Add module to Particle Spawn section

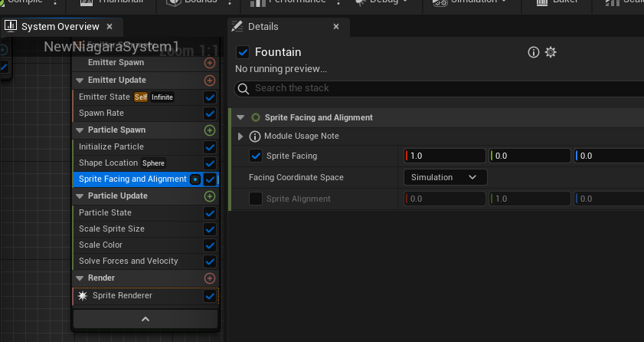pyautogui.click(x=210, y=130)
